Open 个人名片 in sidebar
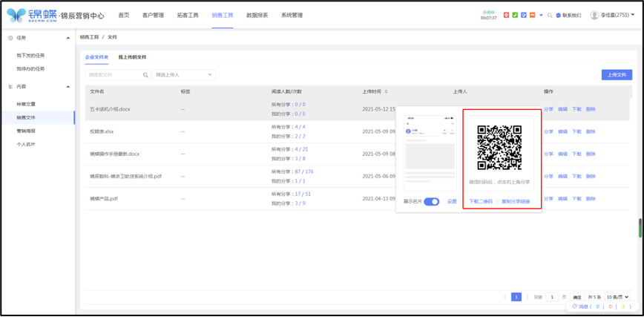The image size is (644, 317). coord(26,144)
